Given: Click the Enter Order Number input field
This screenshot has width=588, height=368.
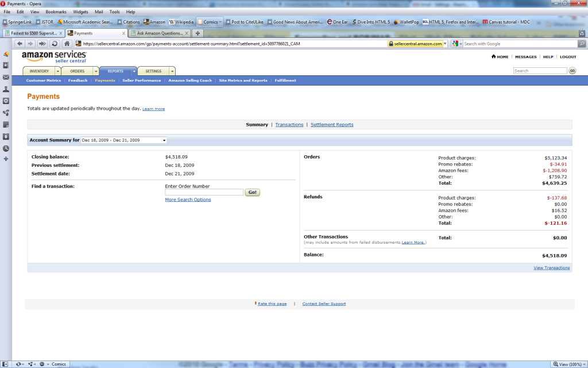Looking at the screenshot, I should tap(204, 193).
